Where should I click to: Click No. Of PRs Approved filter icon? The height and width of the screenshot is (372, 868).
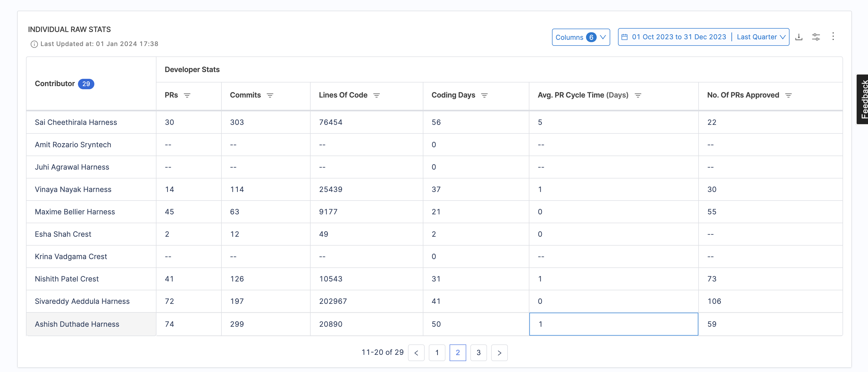pyautogui.click(x=788, y=95)
